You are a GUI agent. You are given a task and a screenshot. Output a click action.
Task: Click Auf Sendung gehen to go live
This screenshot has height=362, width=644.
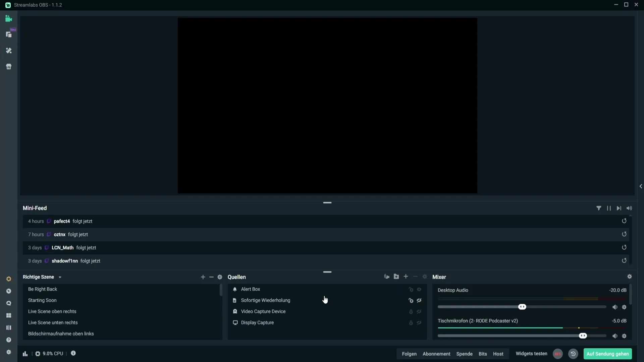point(608,354)
